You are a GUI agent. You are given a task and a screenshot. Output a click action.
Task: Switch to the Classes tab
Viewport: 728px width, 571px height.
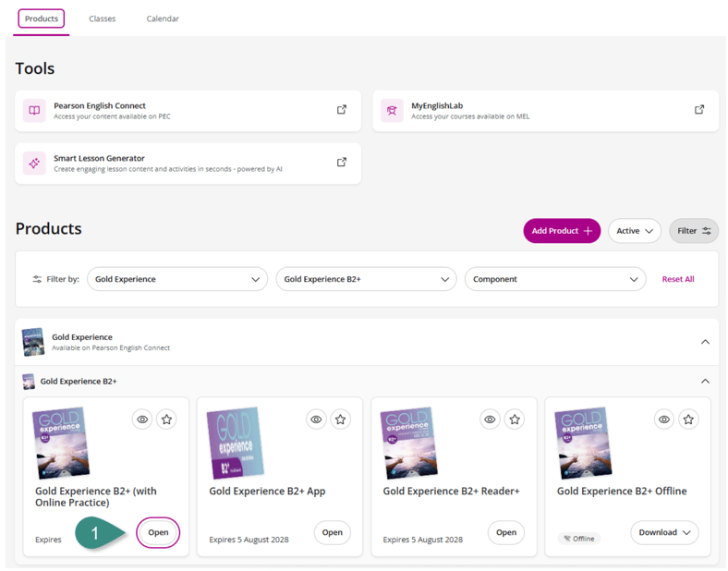point(103,18)
